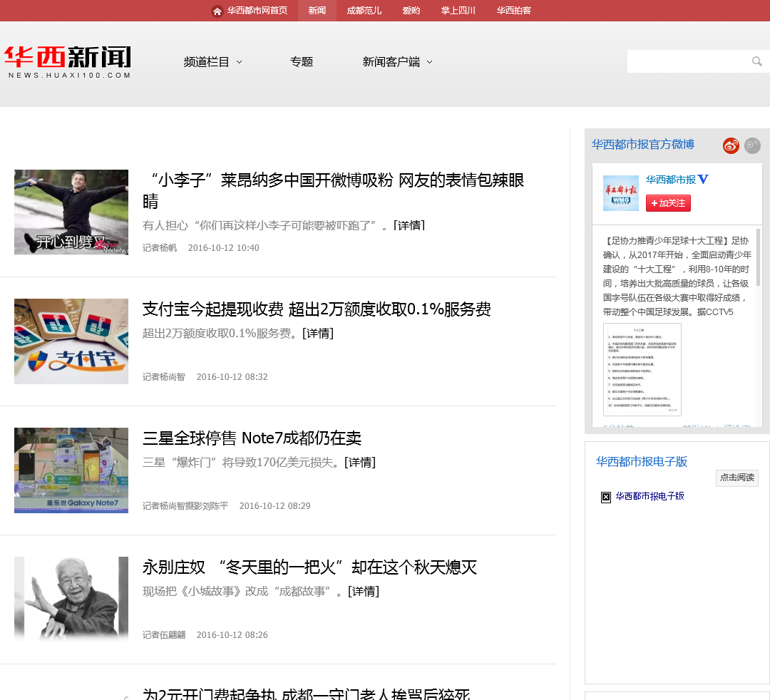Expand the 频道栏目 dropdown

(212, 62)
